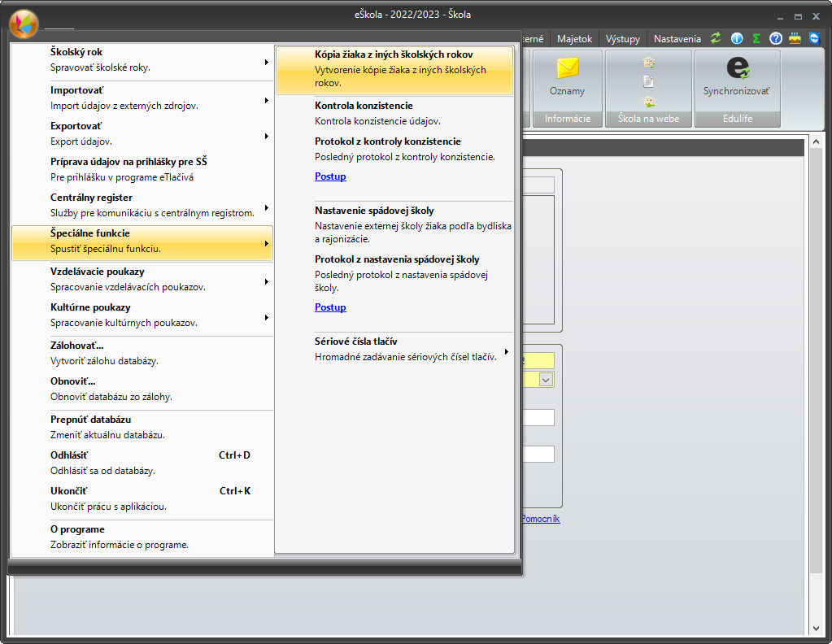Select Odhlásiť from the menu
Viewport: 832px width, 644px height.
click(142, 463)
